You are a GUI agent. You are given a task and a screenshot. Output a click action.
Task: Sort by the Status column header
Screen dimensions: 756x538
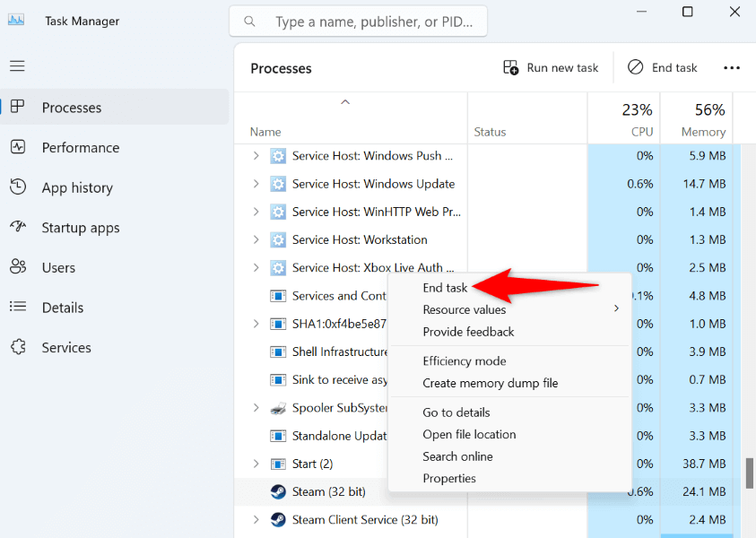pos(527,118)
